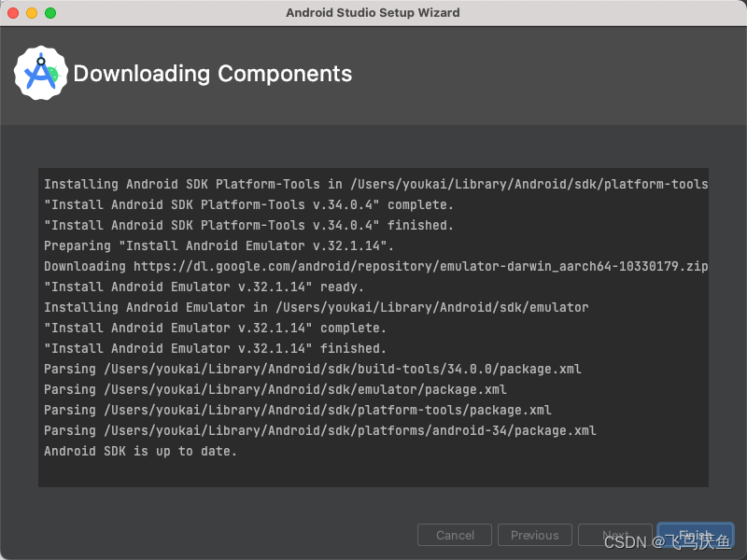Click the Parsing platforms/android-34/package.xml line
Screen dimensions: 747x560
[x=319, y=430]
